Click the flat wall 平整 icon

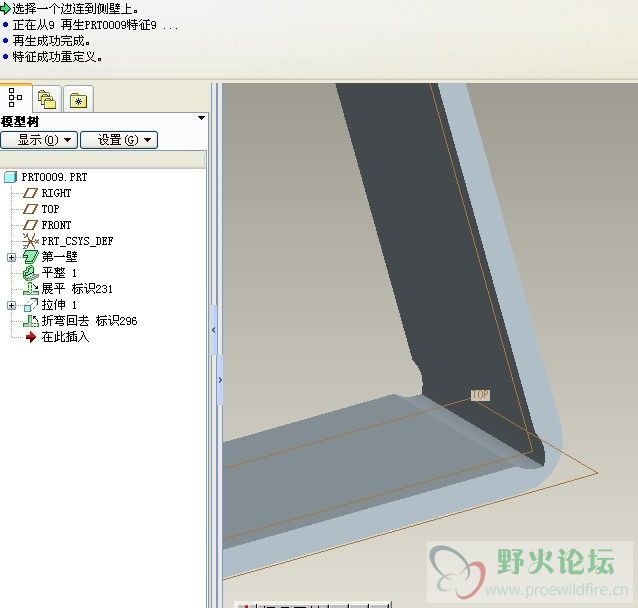pos(31,273)
